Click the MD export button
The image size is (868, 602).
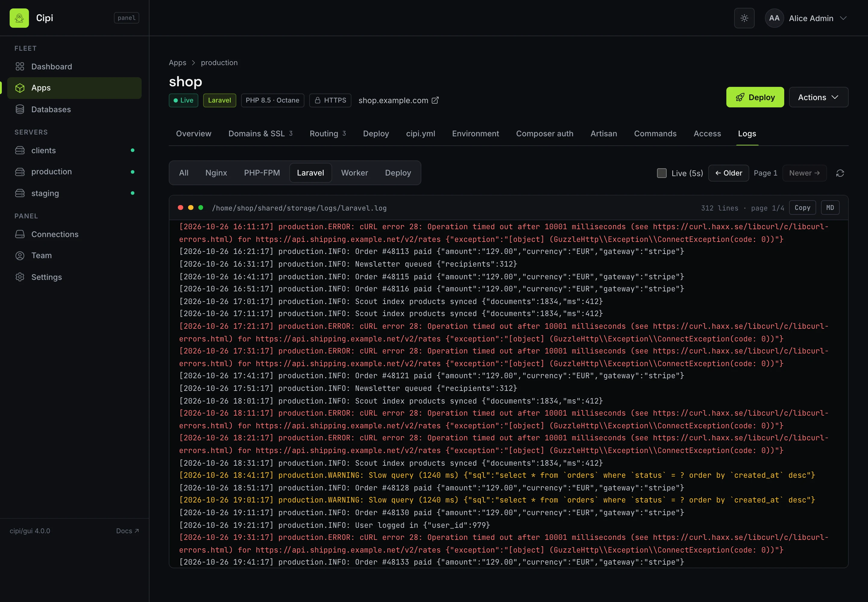click(830, 208)
